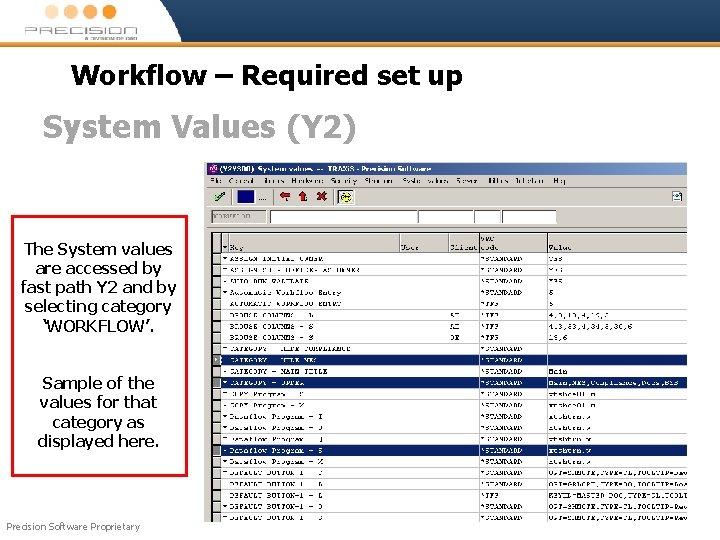Select row marker for Dataflow Program - I

pyautogui.click(x=217, y=416)
